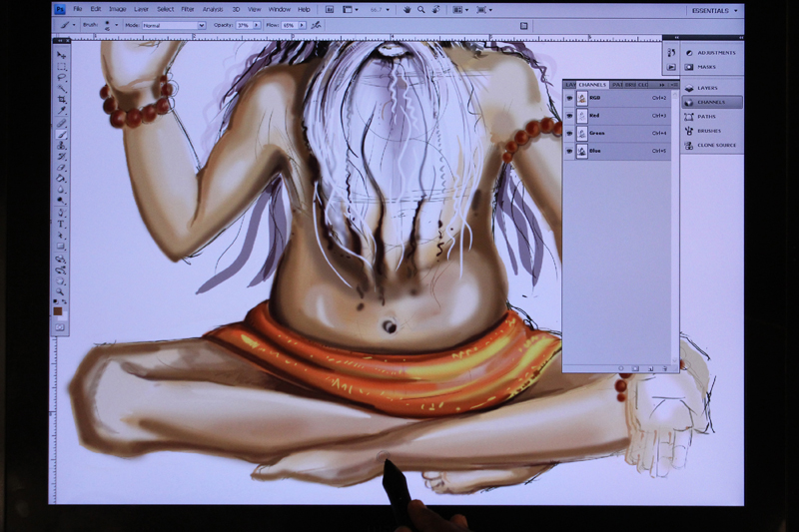Select the Move tool in toolbox
799x532 pixels.
pos(61,55)
